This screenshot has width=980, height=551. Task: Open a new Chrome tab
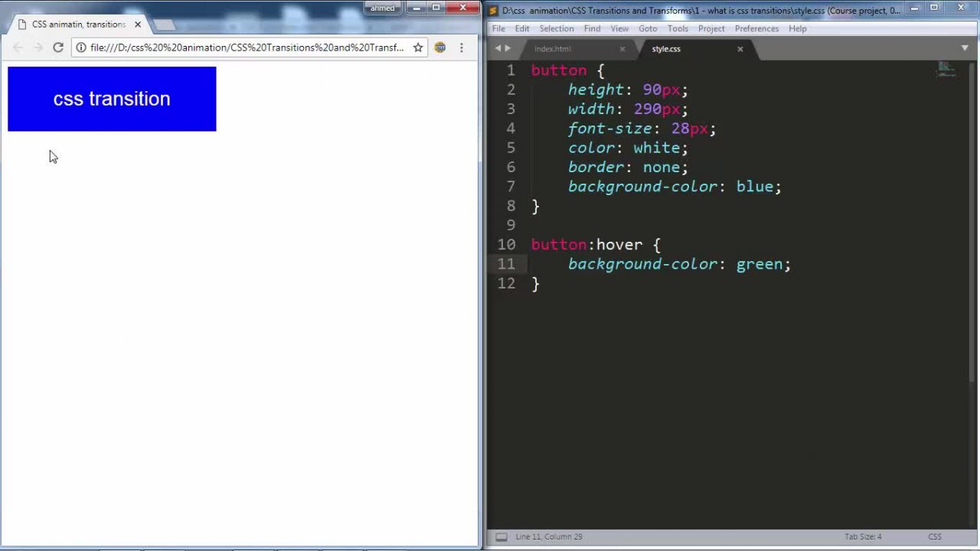[164, 25]
